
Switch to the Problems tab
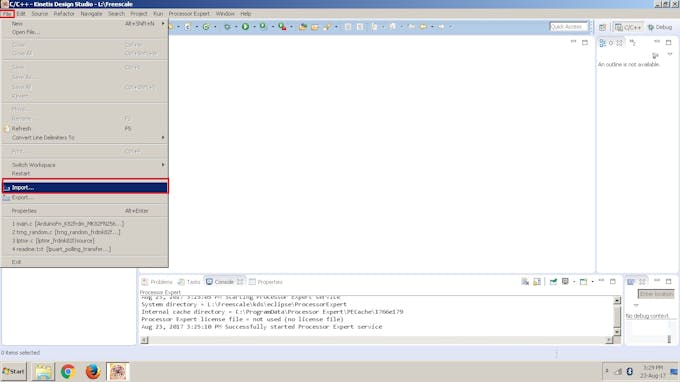point(157,282)
